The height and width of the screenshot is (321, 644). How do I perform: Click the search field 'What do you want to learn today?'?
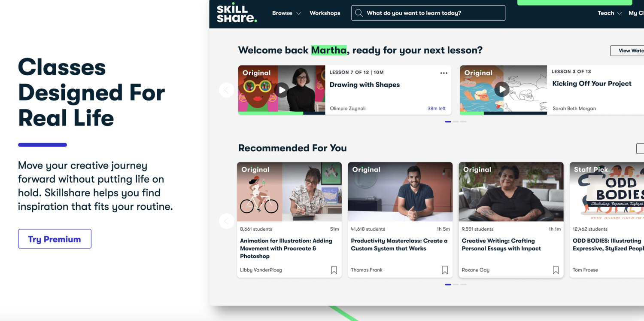click(428, 13)
